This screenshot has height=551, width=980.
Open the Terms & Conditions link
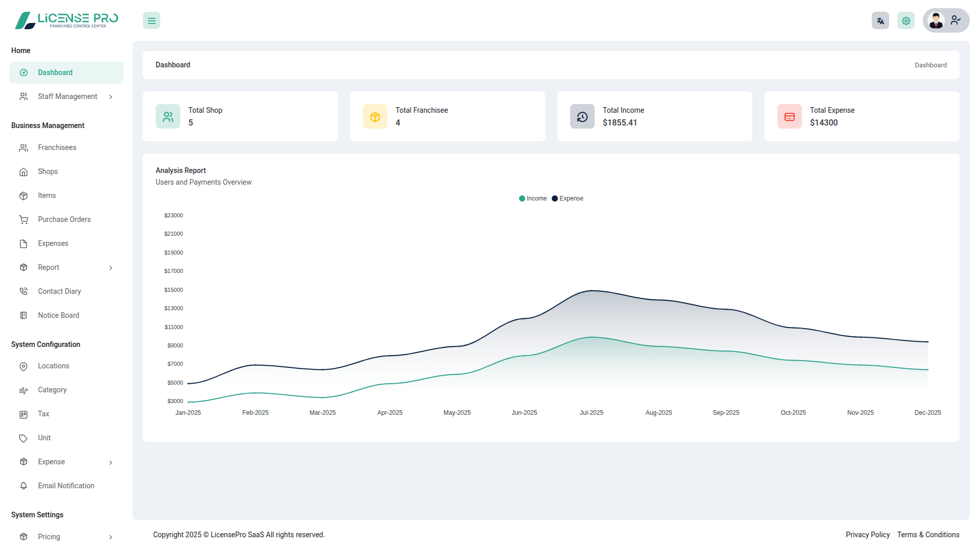coord(928,535)
